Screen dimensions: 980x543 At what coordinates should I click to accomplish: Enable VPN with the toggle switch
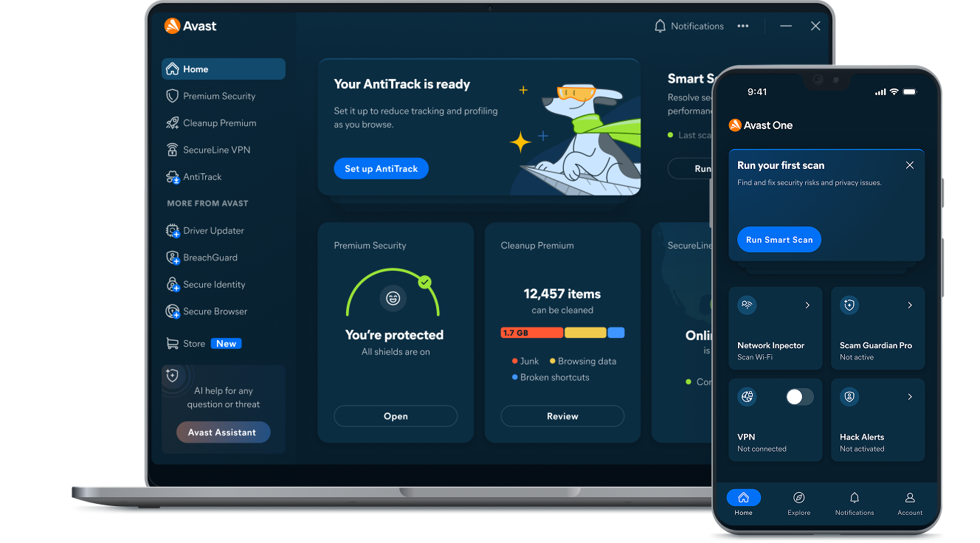(x=798, y=396)
